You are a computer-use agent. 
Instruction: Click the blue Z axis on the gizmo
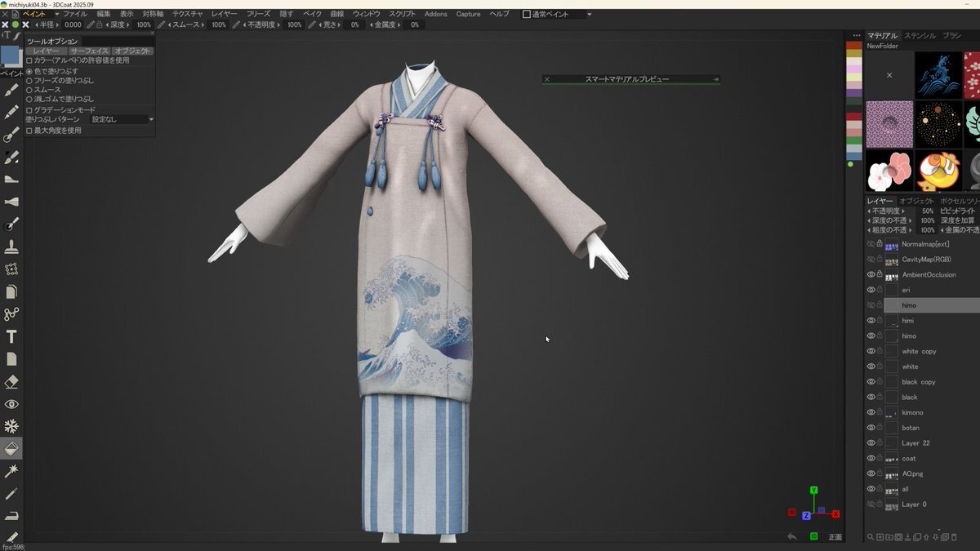coord(806,516)
